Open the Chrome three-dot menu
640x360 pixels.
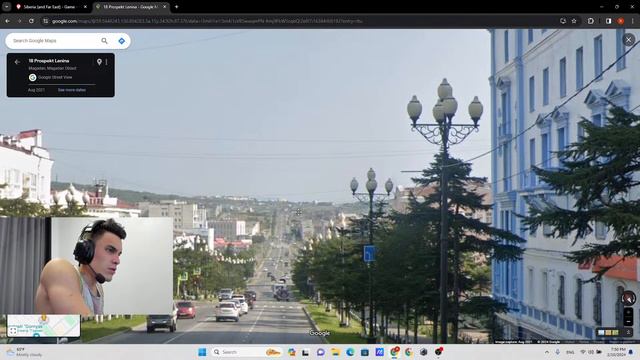point(633,21)
